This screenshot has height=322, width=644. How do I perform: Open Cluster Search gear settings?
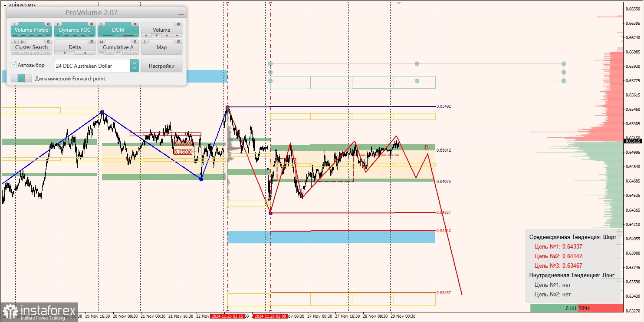(x=49, y=42)
